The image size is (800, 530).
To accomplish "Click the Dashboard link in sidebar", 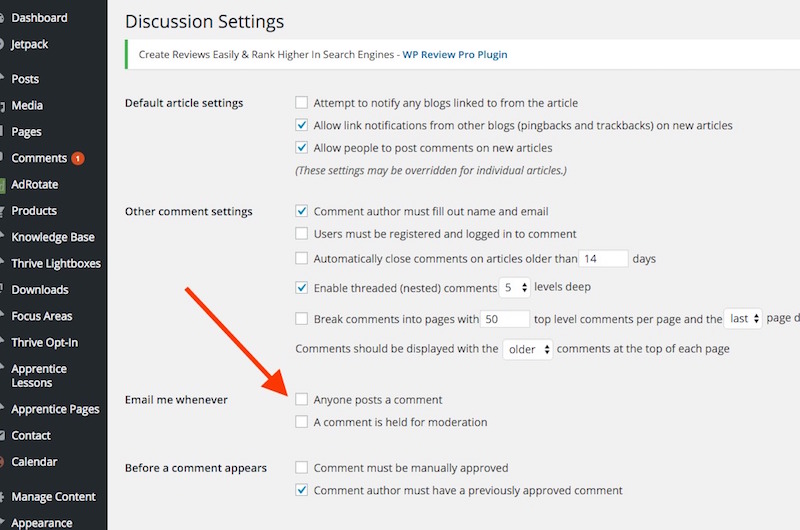I will tap(39, 18).
